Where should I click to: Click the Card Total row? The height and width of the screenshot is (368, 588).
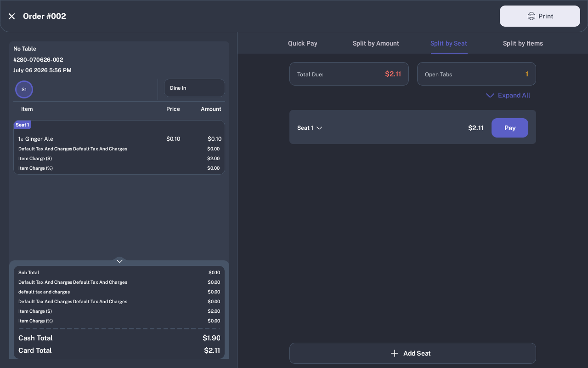pos(119,351)
